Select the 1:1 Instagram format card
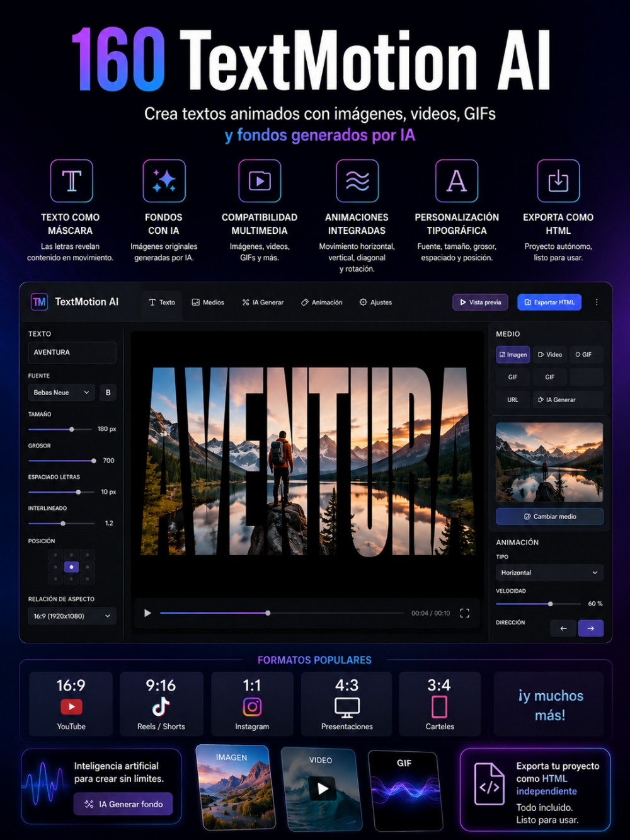 tap(252, 704)
